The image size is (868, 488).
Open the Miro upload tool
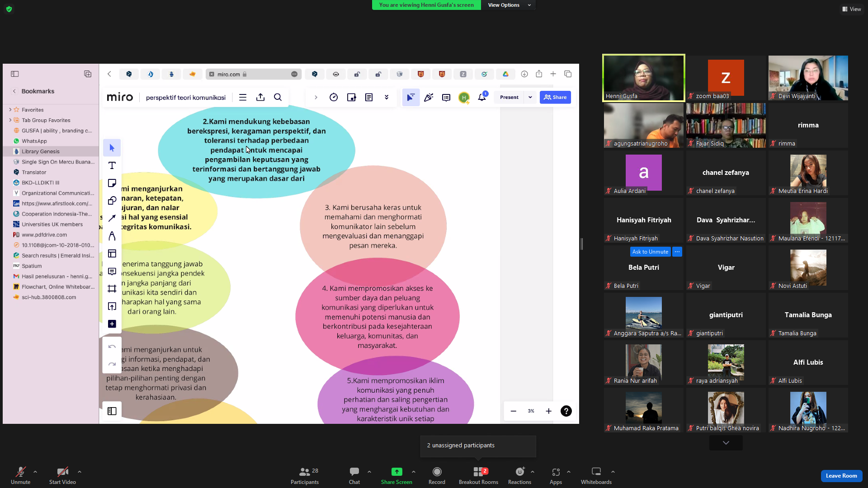(112, 306)
